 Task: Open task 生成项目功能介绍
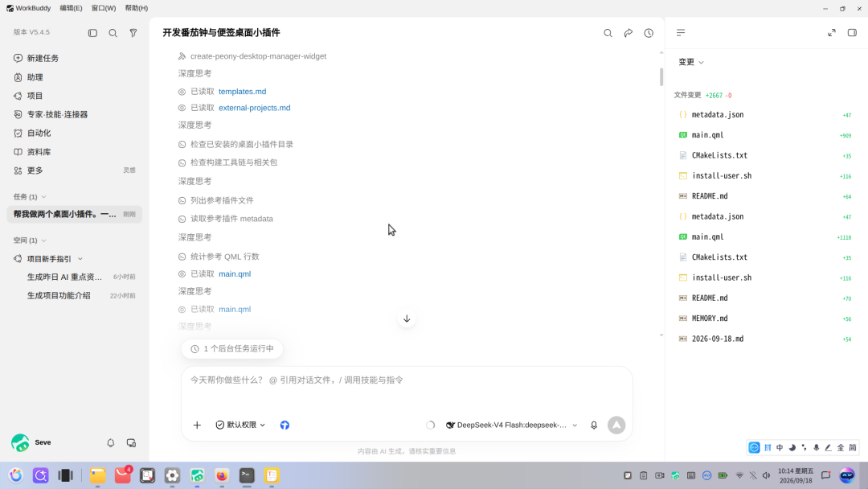(74, 296)
